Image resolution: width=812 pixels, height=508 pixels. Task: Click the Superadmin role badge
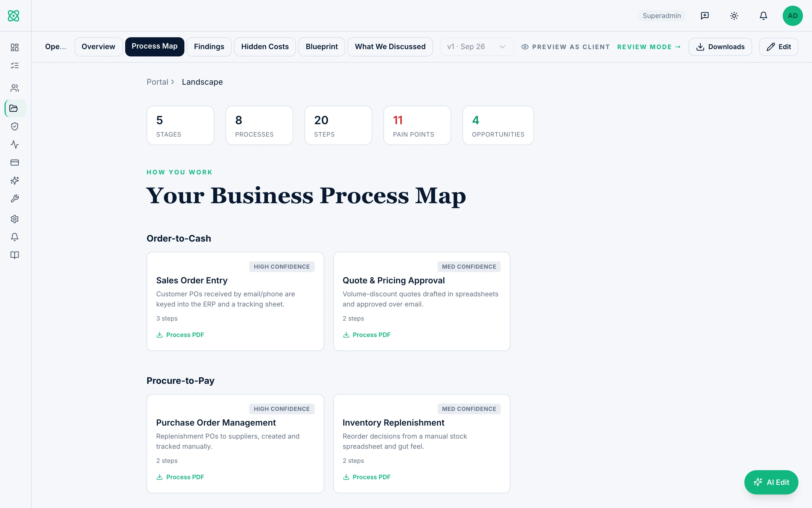click(662, 16)
